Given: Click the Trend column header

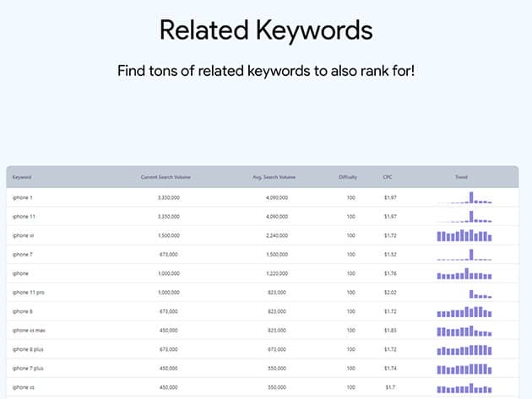Looking at the screenshot, I should pos(461,177).
